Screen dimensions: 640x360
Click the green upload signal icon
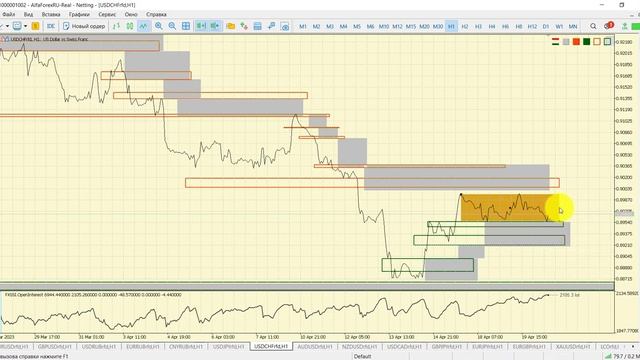pyautogui.click(x=624, y=26)
